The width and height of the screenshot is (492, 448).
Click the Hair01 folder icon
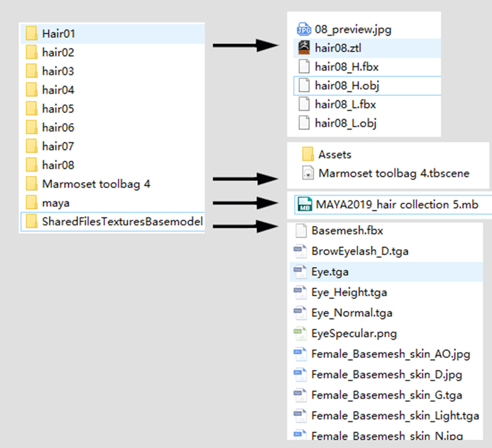32,34
